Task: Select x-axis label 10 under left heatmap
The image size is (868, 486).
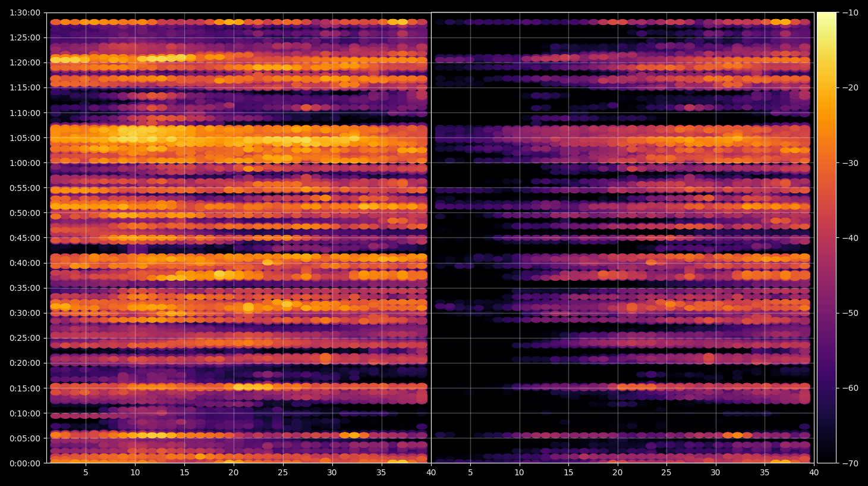Action: pos(135,473)
